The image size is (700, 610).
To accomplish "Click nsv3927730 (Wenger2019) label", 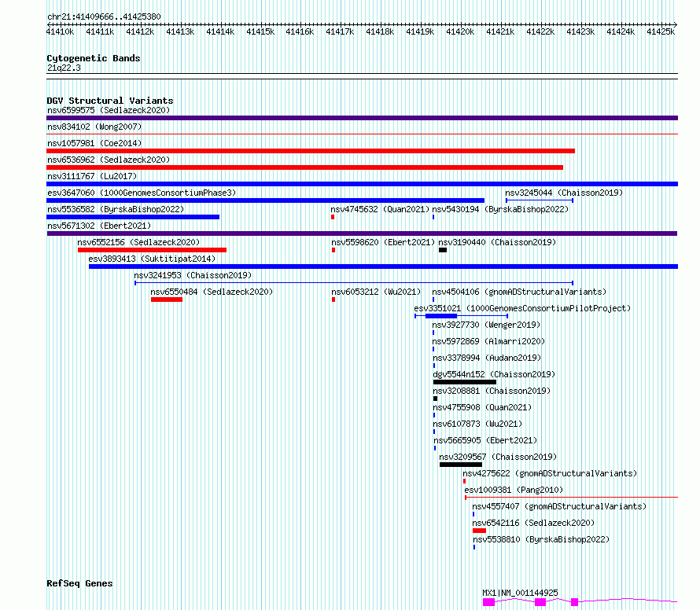I will 486,325.
